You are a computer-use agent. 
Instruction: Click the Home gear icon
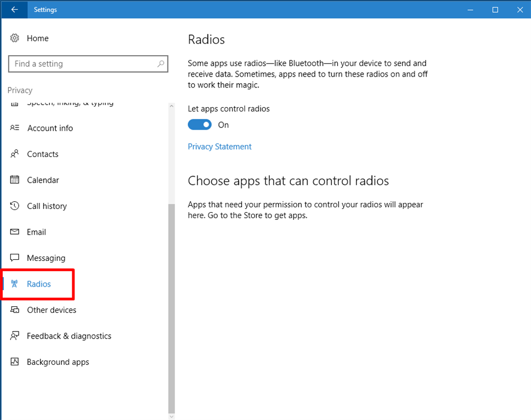click(15, 38)
